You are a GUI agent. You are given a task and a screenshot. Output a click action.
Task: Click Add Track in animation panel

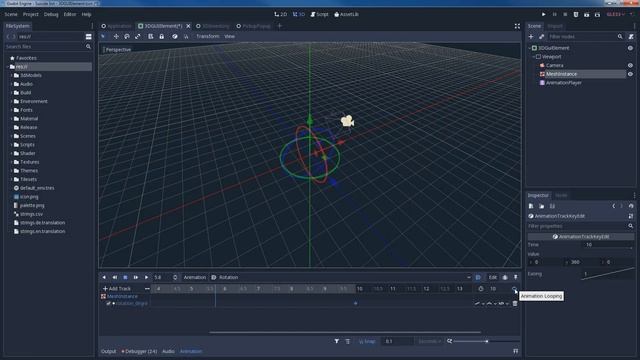tap(117, 289)
